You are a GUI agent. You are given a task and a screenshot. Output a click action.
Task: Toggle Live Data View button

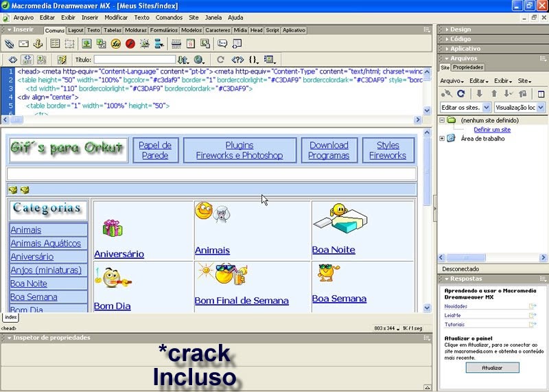point(62,60)
